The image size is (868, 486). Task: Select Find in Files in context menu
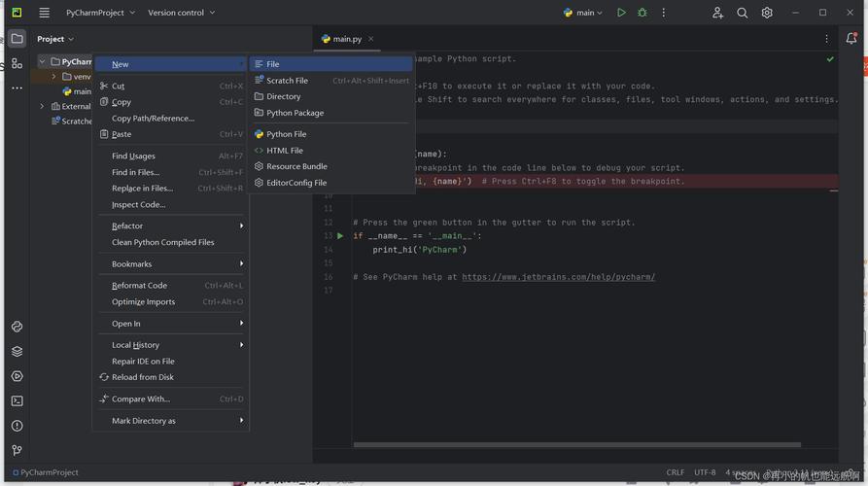coord(172,172)
